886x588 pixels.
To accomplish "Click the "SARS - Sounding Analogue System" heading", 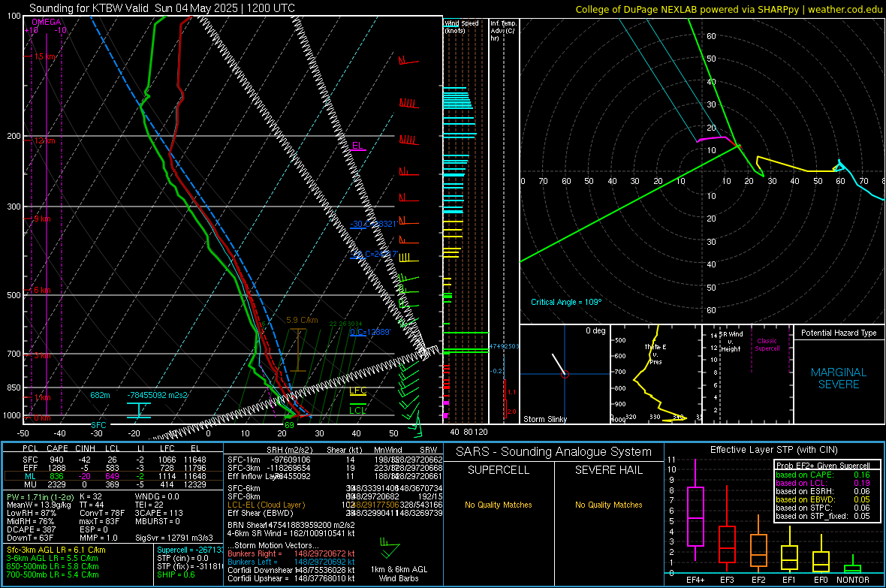I will coord(553,452).
